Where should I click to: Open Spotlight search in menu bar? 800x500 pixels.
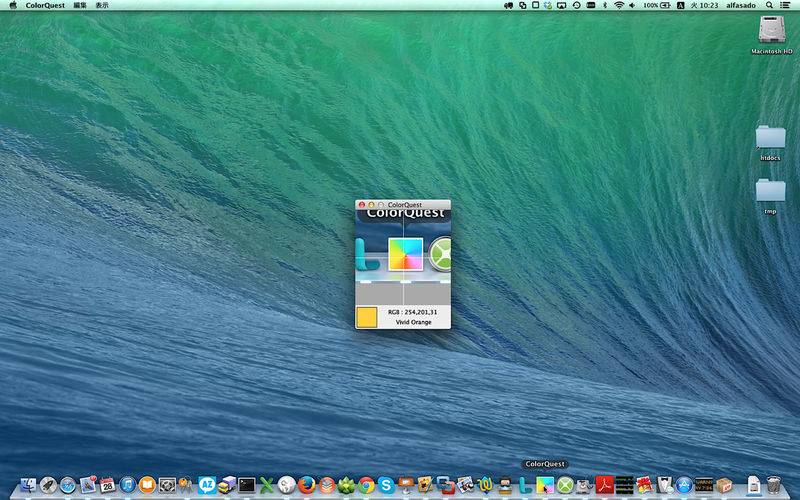point(769,5)
